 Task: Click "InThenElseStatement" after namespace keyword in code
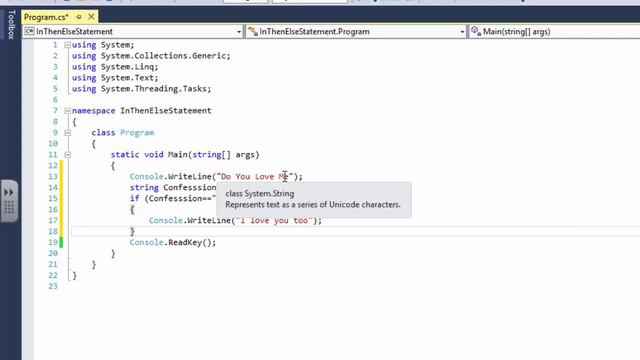pyautogui.click(x=166, y=111)
